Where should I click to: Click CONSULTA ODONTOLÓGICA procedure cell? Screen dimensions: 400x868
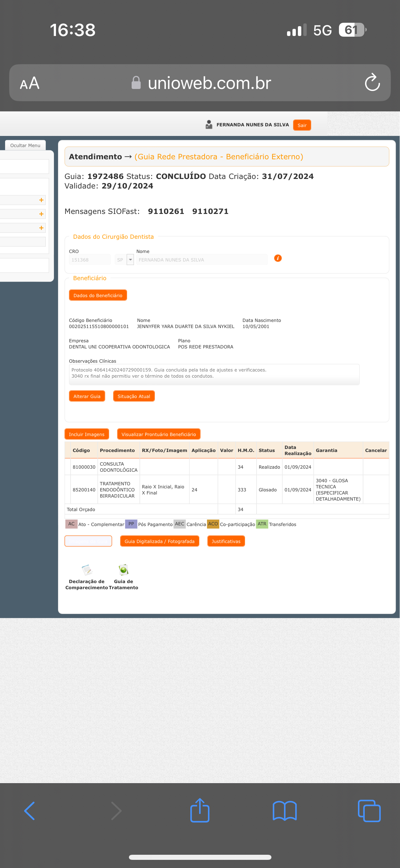pyautogui.click(x=118, y=467)
